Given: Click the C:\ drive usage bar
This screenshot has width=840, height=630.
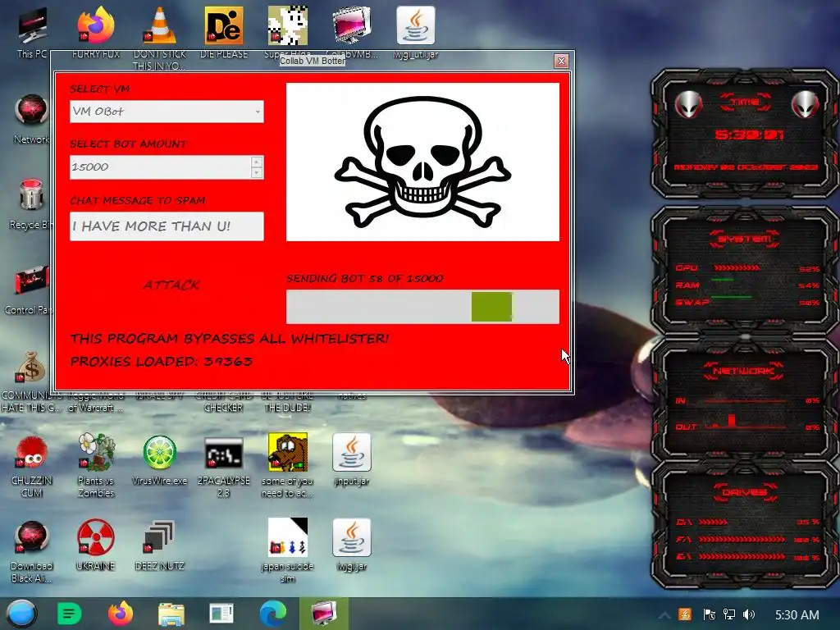Looking at the screenshot, I should coord(713,522).
